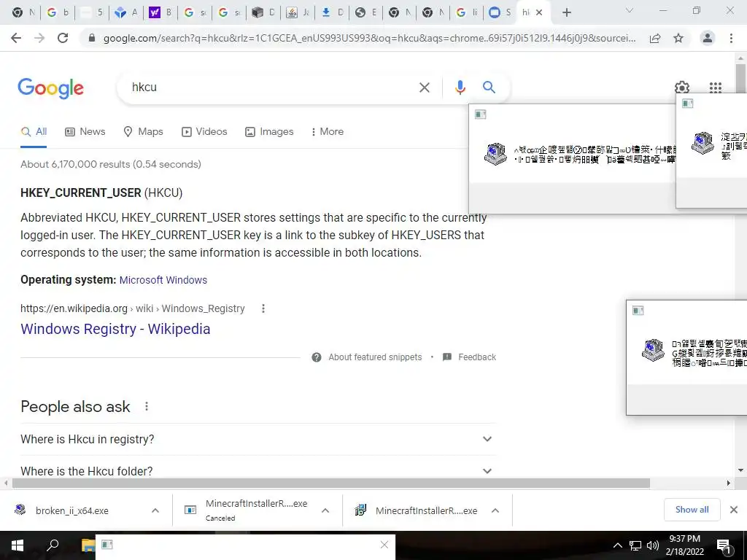
Task: Switch to the dark cube icon tab
Action: 263,12
